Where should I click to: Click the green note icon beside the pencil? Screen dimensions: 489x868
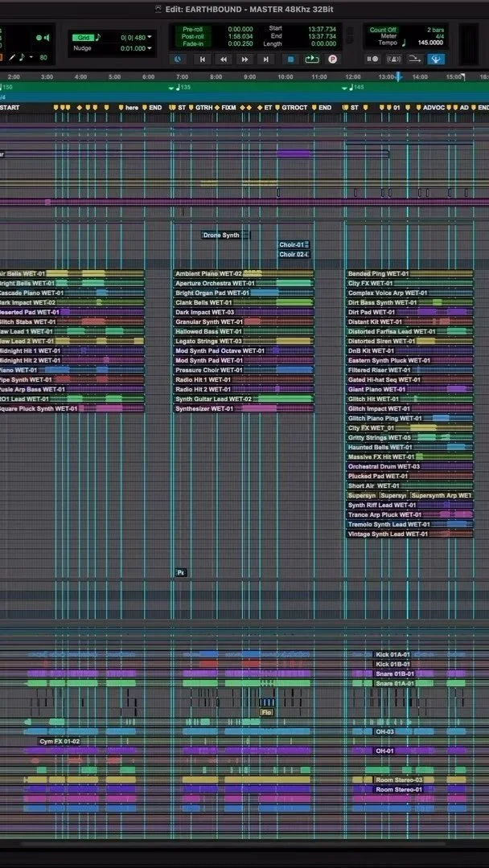tap(23, 57)
